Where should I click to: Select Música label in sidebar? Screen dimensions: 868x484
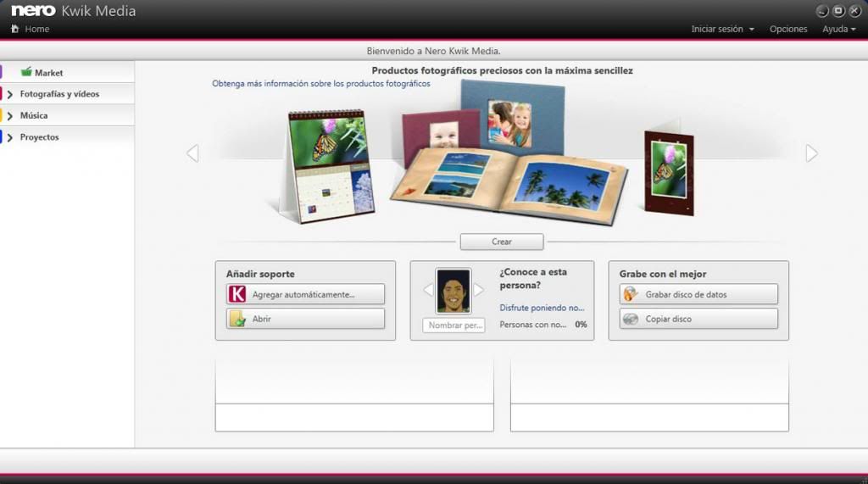point(34,116)
